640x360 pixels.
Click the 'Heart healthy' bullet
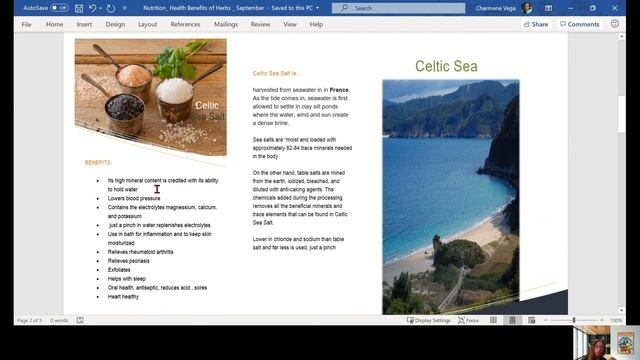[123, 297]
